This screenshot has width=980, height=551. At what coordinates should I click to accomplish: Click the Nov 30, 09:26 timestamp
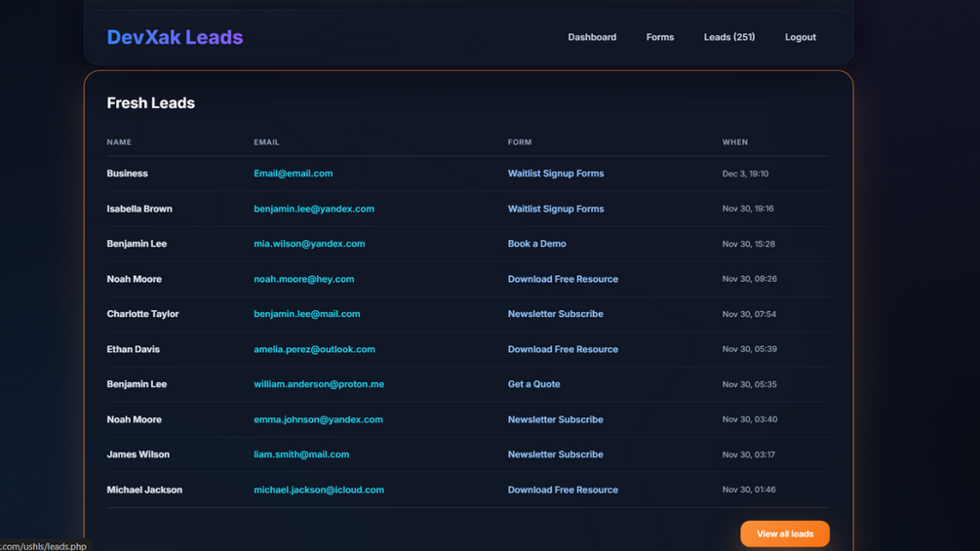749,279
